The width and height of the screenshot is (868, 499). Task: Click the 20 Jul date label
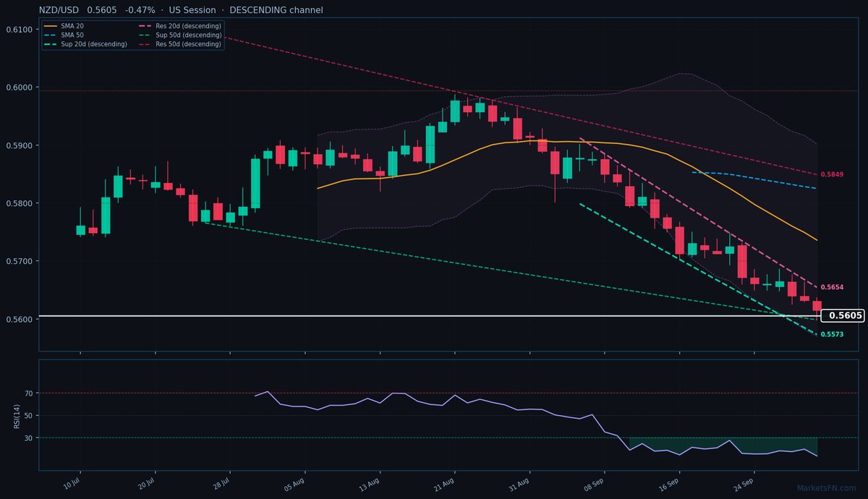(147, 484)
